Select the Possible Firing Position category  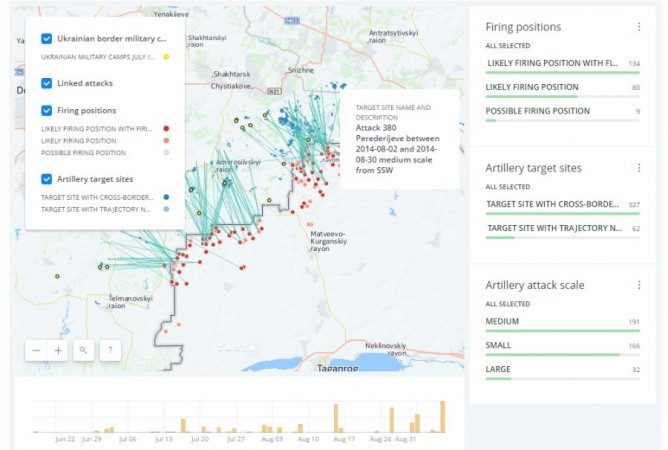[538, 111]
